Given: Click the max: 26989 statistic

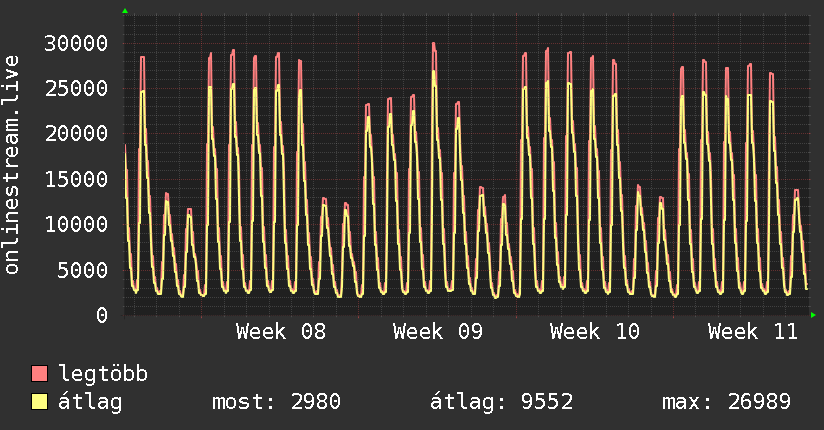Looking at the screenshot, I should 726,402.
